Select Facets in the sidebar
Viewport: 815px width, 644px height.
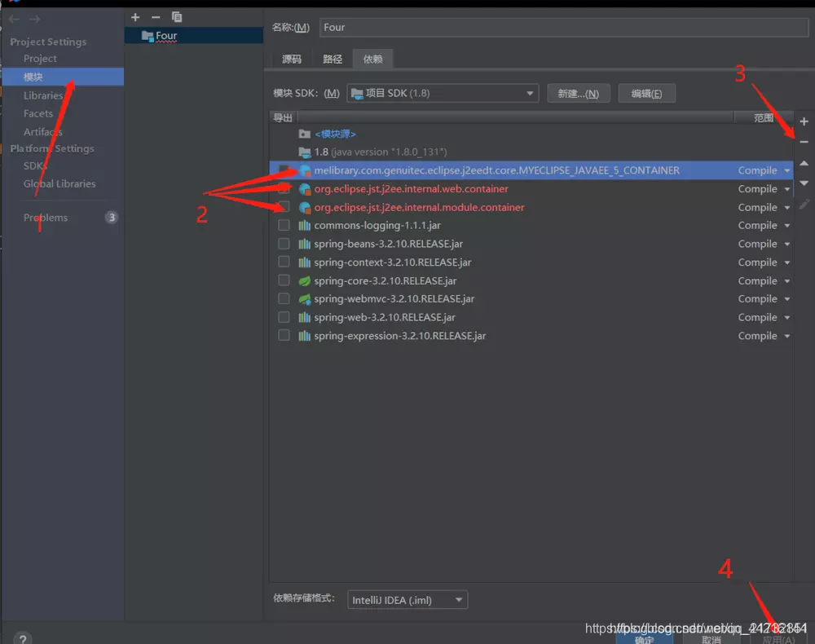click(38, 113)
